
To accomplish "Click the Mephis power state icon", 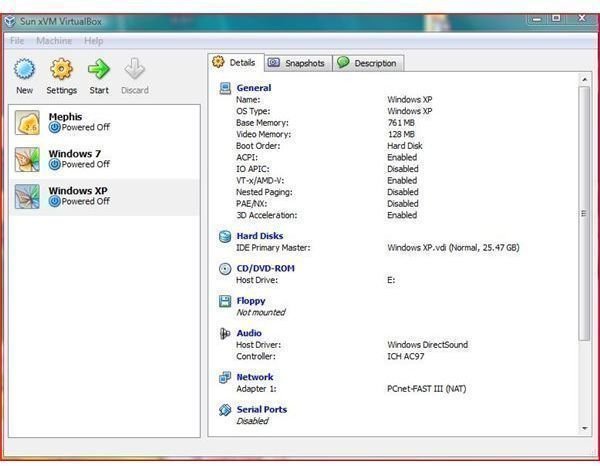I will pyautogui.click(x=55, y=127).
